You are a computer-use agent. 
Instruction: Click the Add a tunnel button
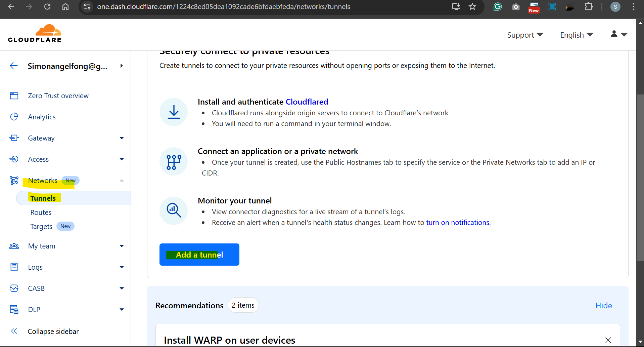click(x=199, y=255)
